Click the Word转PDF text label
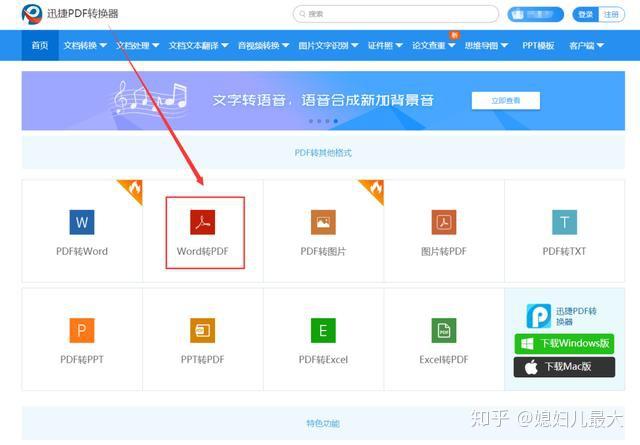The image size is (640, 445). (x=202, y=251)
